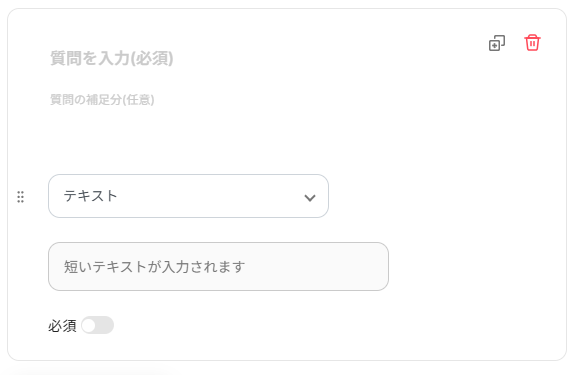577x375 pixels.
Task: Enable the required-answer toggle
Action: coord(98,325)
